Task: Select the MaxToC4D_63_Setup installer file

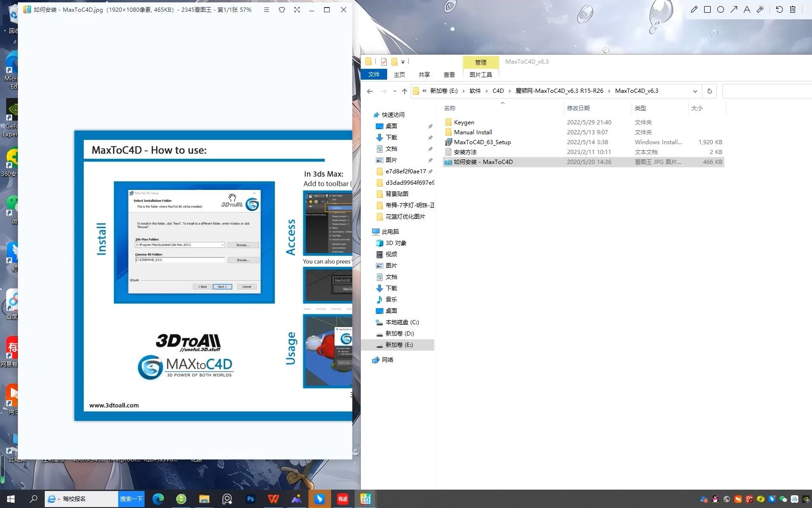Action: [x=482, y=142]
